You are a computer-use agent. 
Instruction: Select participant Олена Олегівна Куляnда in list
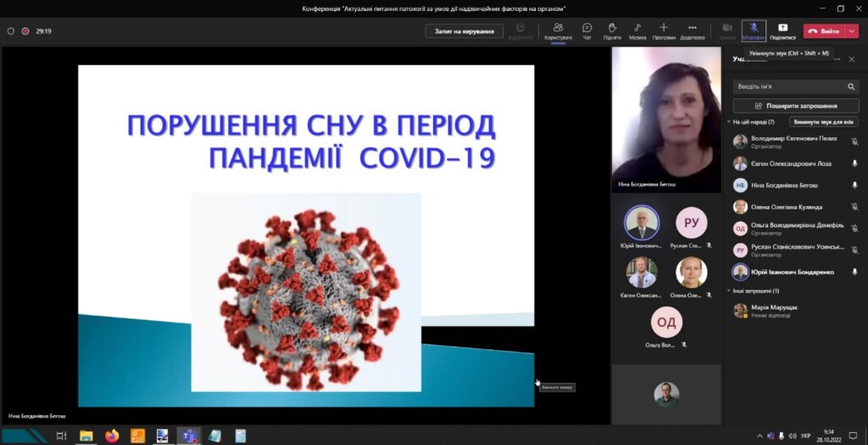[786, 206]
